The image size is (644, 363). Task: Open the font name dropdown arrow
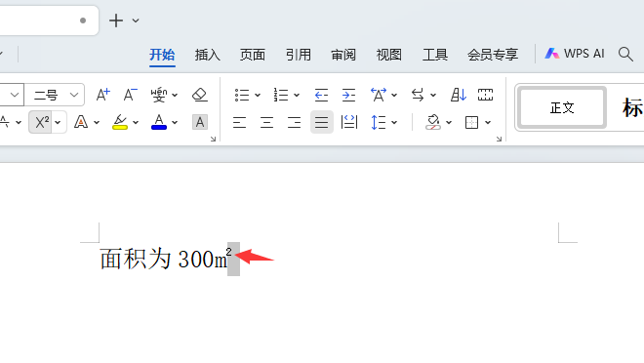pyautogui.click(x=15, y=95)
